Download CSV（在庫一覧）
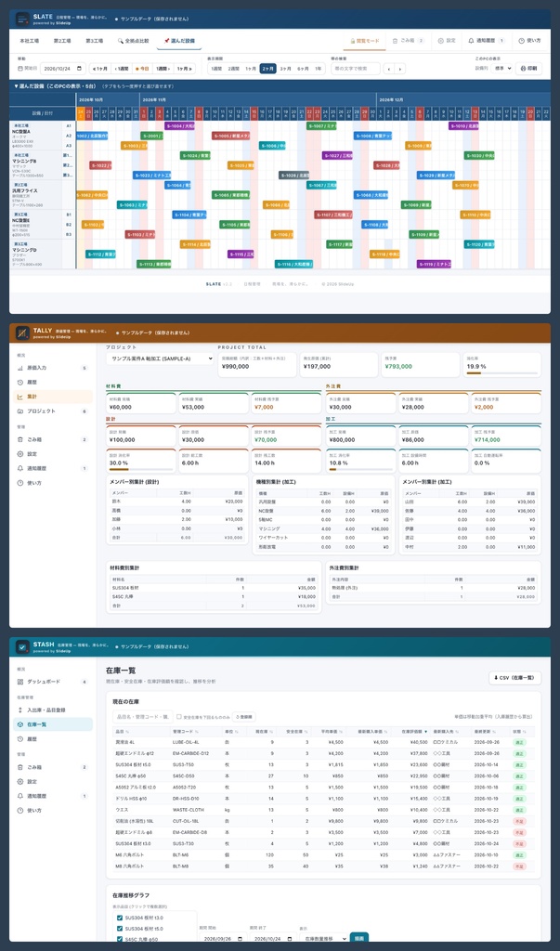This screenshot has height=951, width=560. (514, 678)
